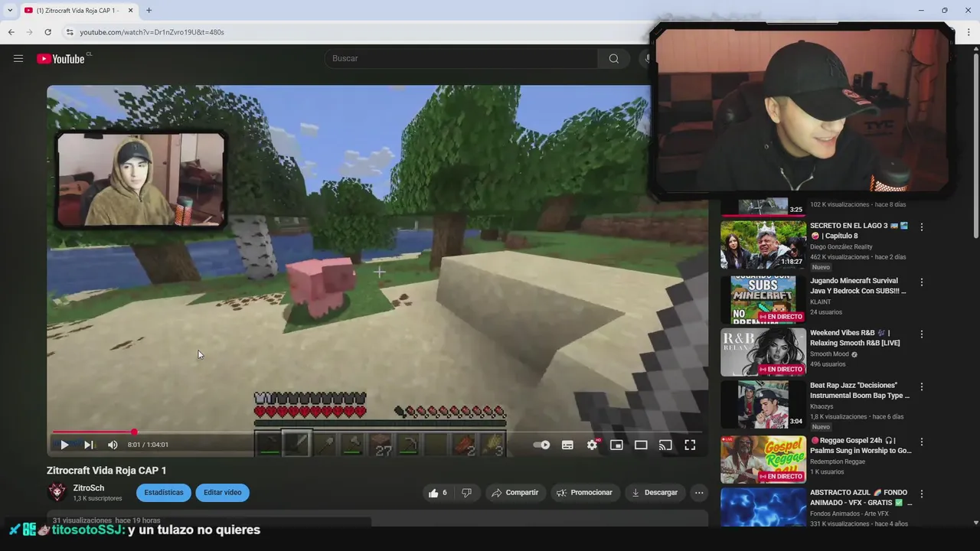Image resolution: width=980 pixels, height=551 pixels.
Task: Open more actions ellipsis under video
Action: pyautogui.click(x=699, y=493)
